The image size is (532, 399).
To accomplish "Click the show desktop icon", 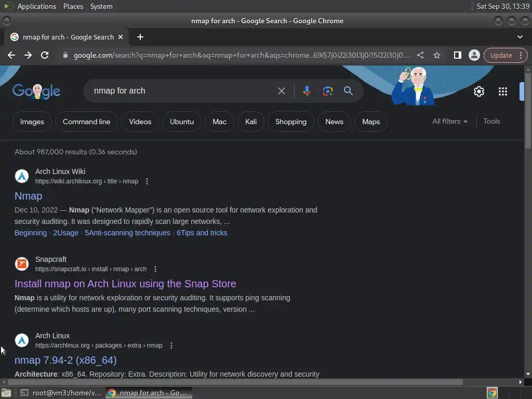I will tap(6, 393).
